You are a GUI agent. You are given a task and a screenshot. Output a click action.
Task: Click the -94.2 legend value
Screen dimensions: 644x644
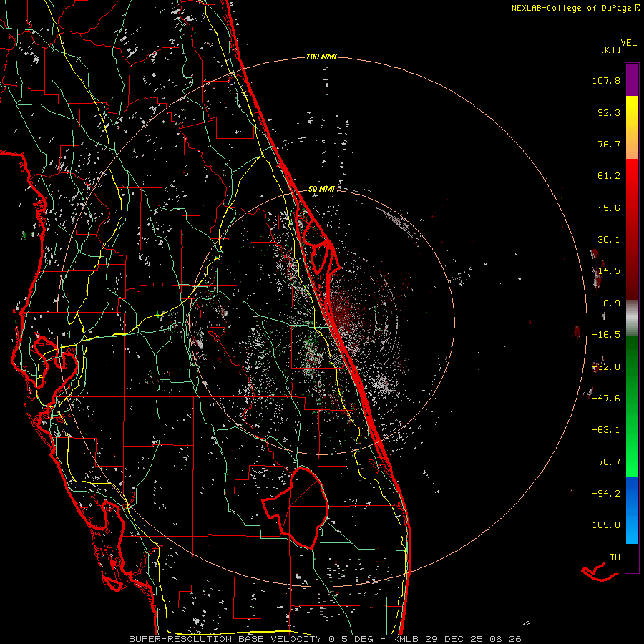606,493
